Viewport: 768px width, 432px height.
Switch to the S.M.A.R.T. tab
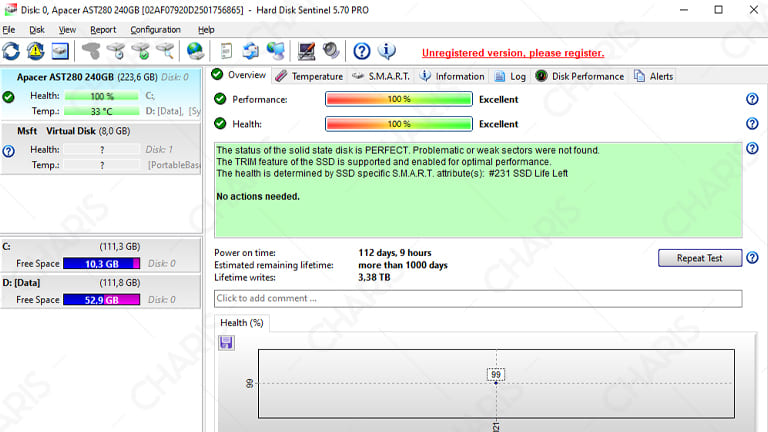381,76
